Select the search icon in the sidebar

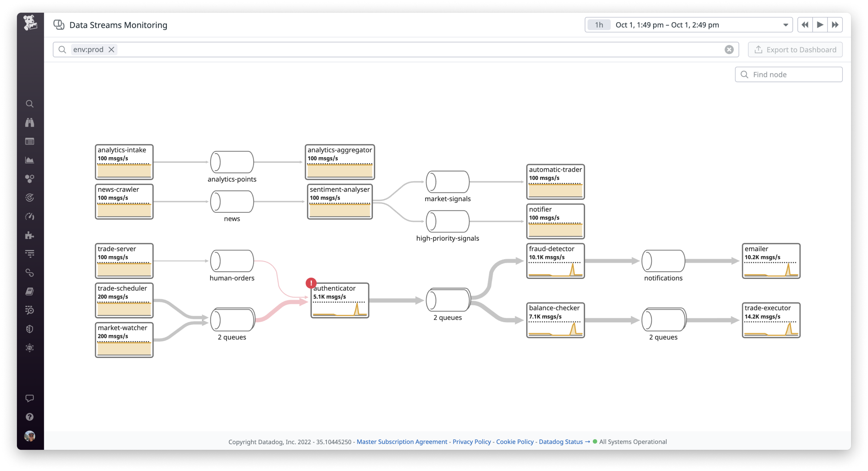tap(30, 104)
